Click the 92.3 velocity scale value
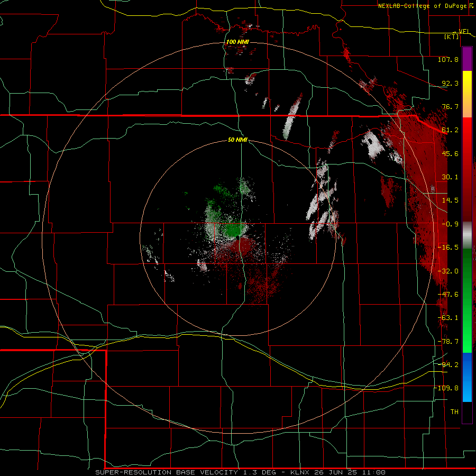 point(450,83)
